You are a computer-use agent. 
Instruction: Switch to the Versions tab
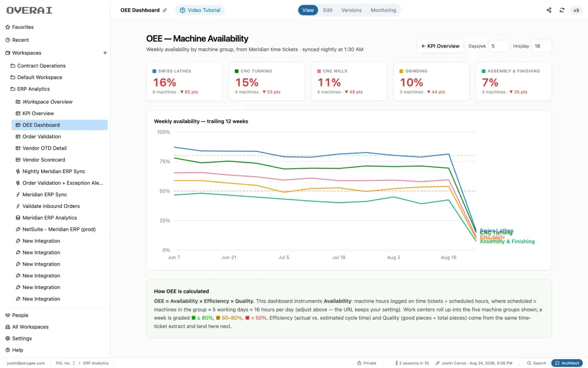(352, 10)
